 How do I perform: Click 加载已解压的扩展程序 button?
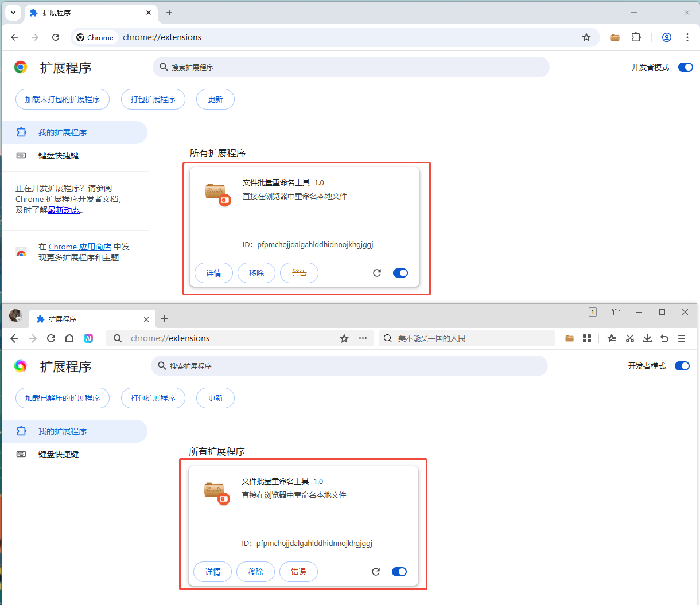[x=63, y=398]
